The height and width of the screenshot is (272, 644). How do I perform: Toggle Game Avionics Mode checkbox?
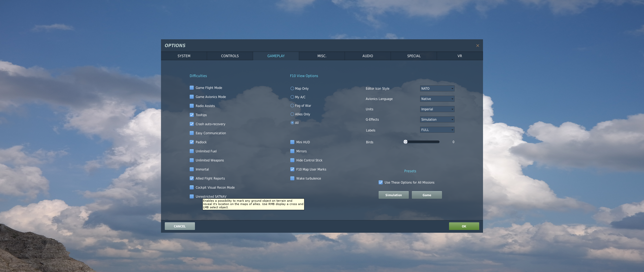192,97
